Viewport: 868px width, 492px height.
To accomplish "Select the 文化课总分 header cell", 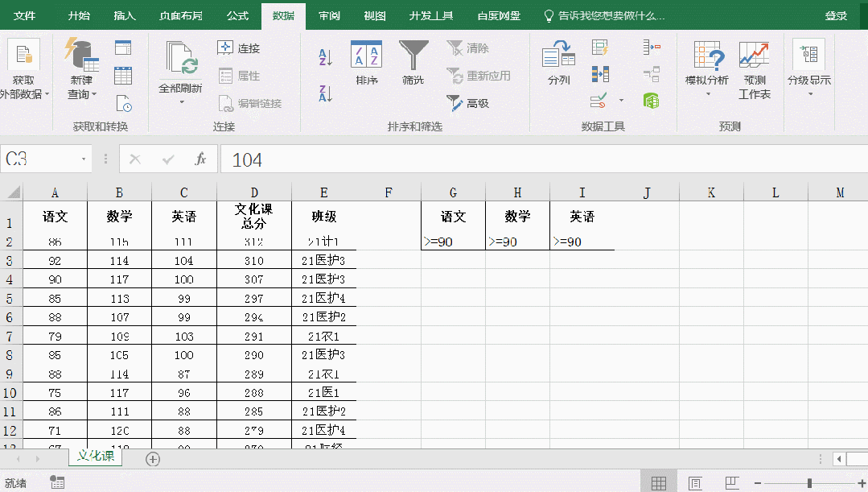I will coord(254,216).
